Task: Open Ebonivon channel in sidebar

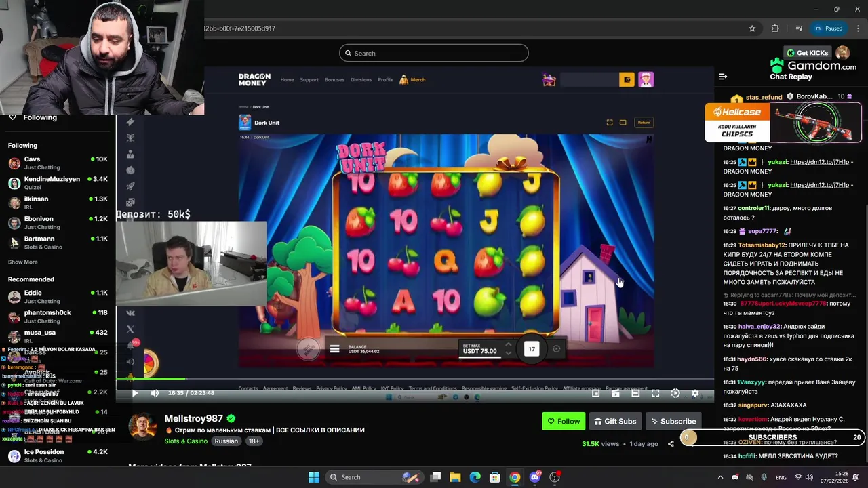Action: 58,222
